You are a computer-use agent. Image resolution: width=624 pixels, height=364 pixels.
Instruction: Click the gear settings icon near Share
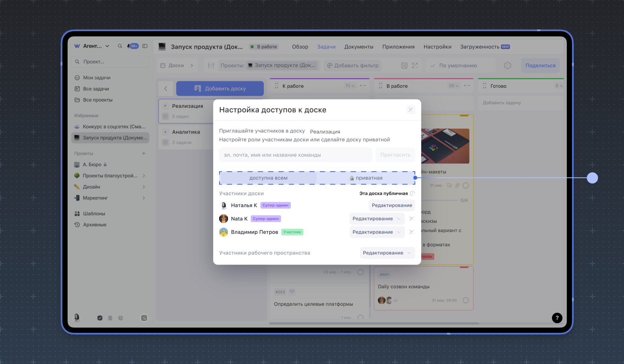tap(507, 65)
